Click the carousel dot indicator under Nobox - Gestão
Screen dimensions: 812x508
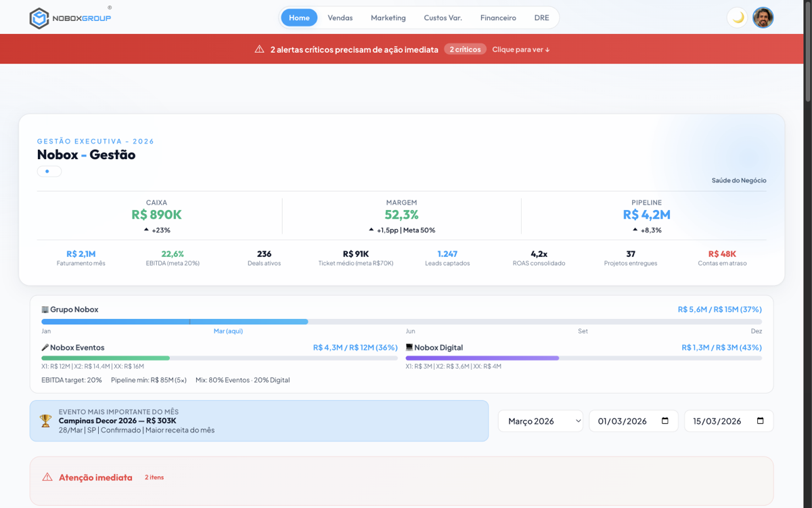tap(49, 171)
